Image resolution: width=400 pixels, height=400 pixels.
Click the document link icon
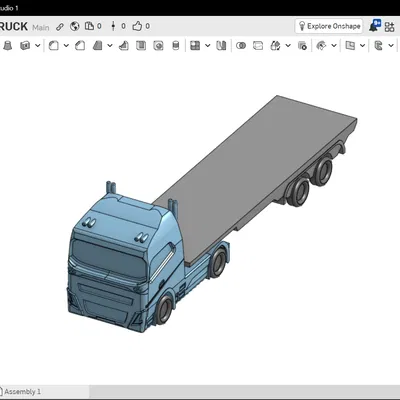tap(60, 26)
